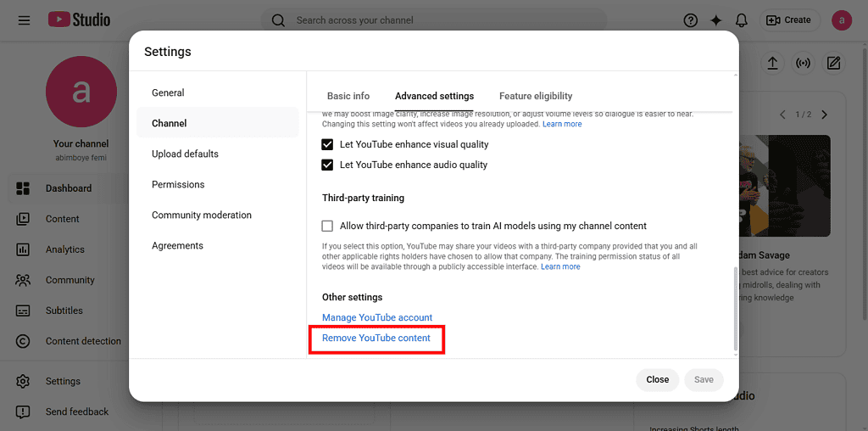Select the Advanced settings tab
The width and height of the screenshot is (868, 431).
click(435, 96)
